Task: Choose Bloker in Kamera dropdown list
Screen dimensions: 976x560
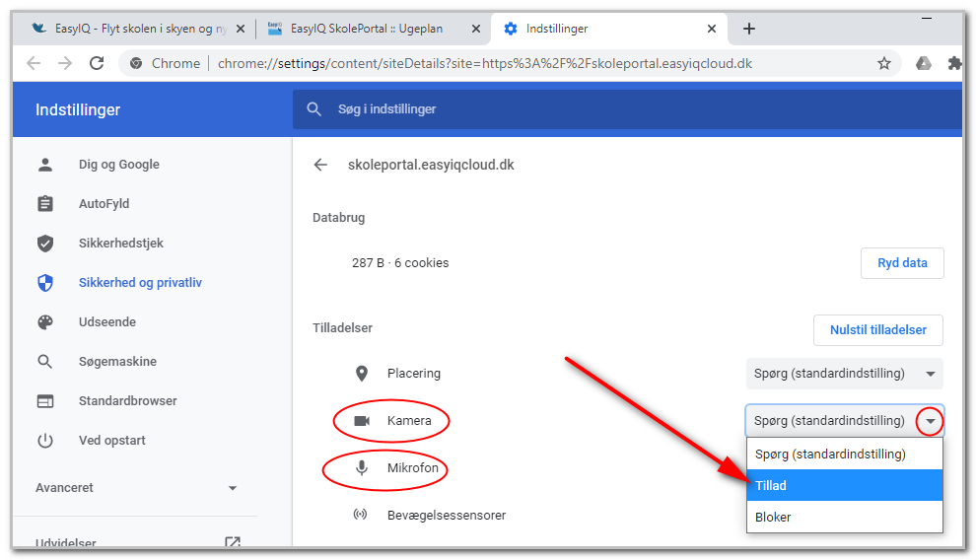Action: [x=845, y=517]
